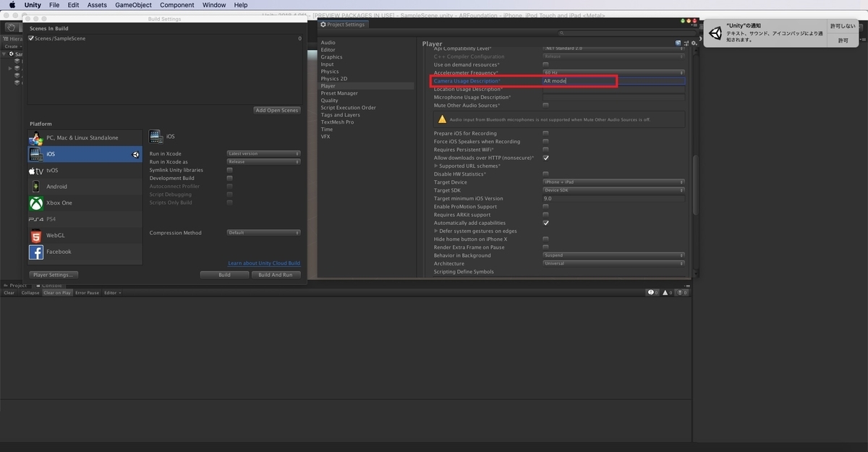Open Run in Xcode as Release dropdown

[263, 162]
